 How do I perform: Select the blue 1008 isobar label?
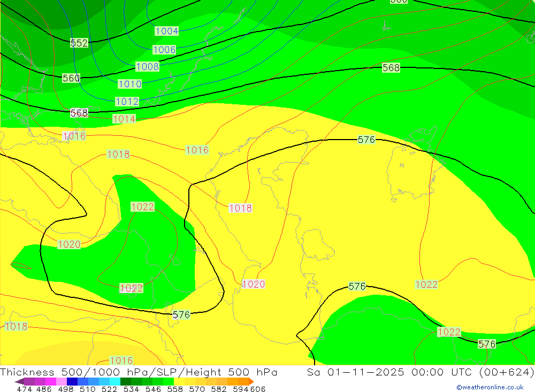click(148, 66)
